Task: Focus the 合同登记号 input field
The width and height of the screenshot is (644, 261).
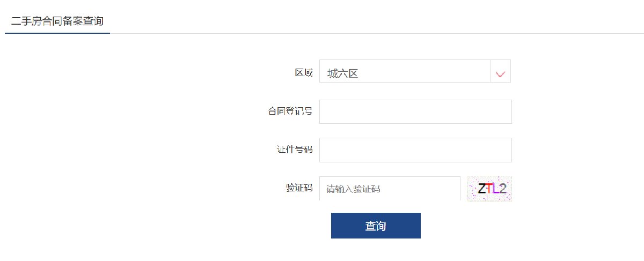Action: [415, 111]
